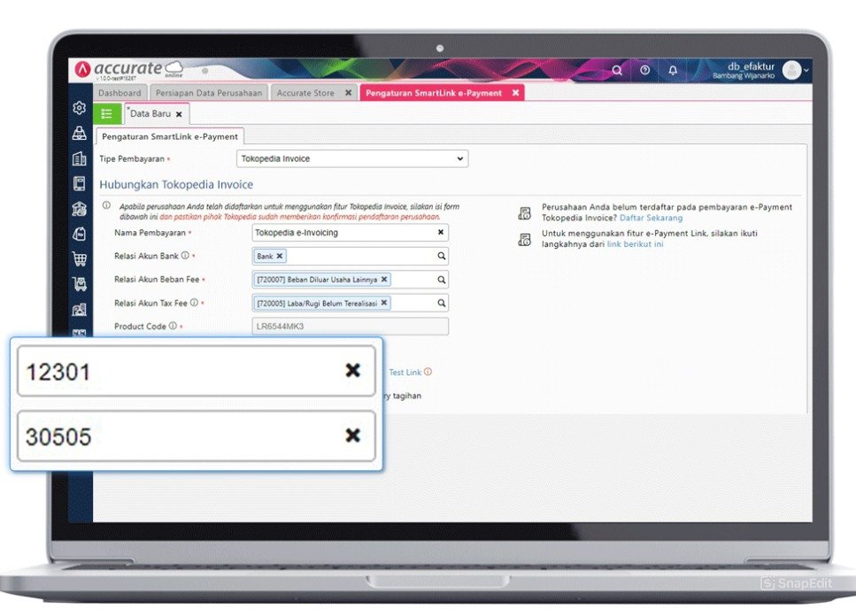
Task: Search Relasi Akun Tax Fee accounts
Action: click(x=441, y=303)
